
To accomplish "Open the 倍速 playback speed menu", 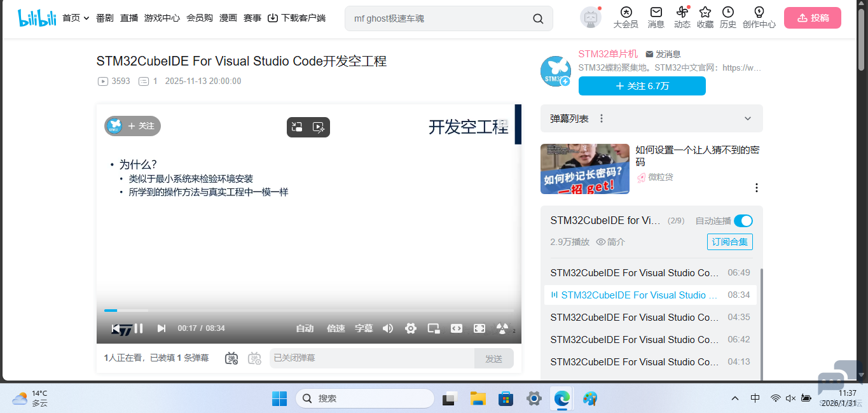I will pos(335,328).
